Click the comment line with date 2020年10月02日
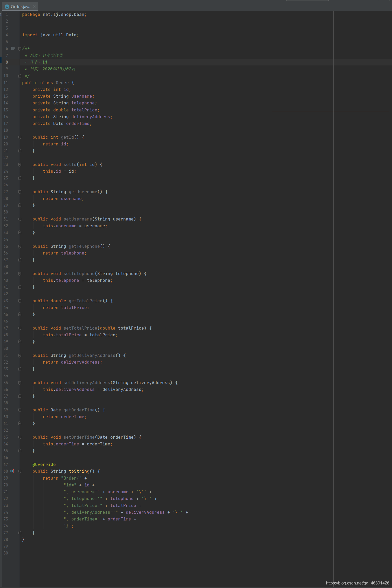Viewport: 392px width, 588px height. click(x=50, y=69)
